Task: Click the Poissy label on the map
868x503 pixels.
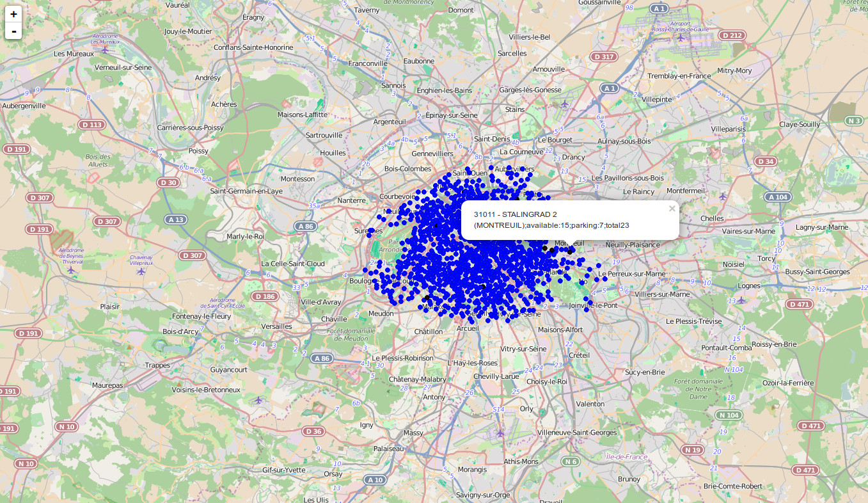Action: click(x=198, y=151)
